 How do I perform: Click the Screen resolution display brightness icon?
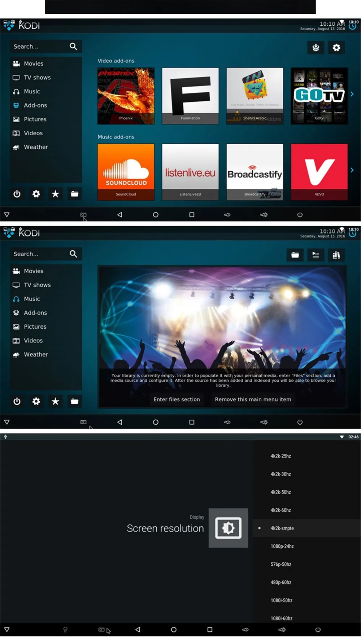(x=228, y=528)
